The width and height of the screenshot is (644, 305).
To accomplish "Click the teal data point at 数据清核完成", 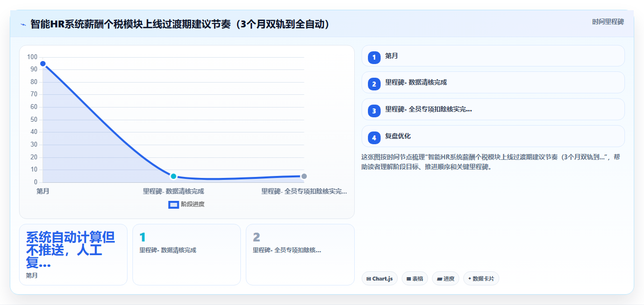I will click(173, 176).
